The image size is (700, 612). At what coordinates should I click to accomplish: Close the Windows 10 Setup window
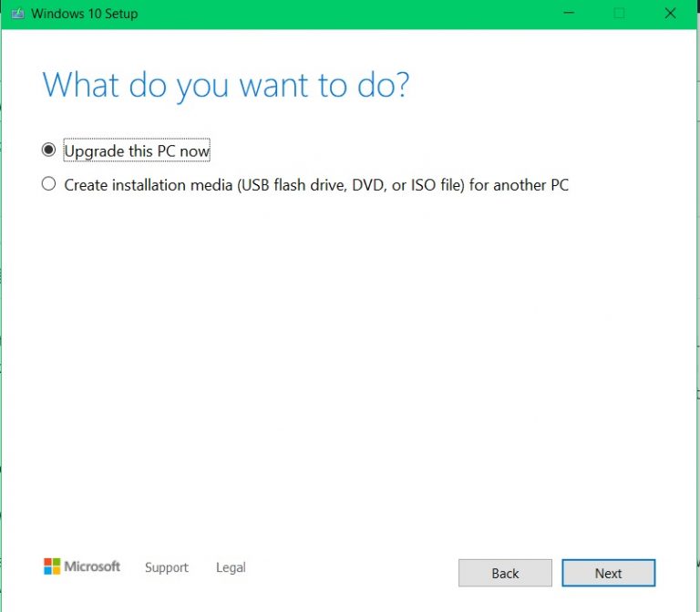[671, 14]
